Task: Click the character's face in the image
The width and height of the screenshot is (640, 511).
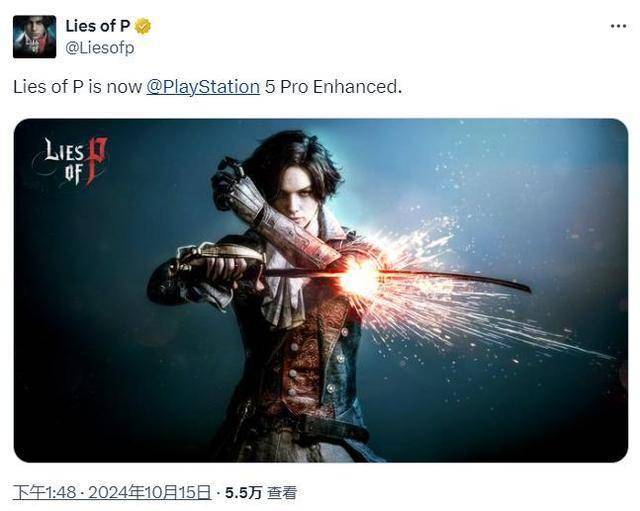Action: coord(300,197)
